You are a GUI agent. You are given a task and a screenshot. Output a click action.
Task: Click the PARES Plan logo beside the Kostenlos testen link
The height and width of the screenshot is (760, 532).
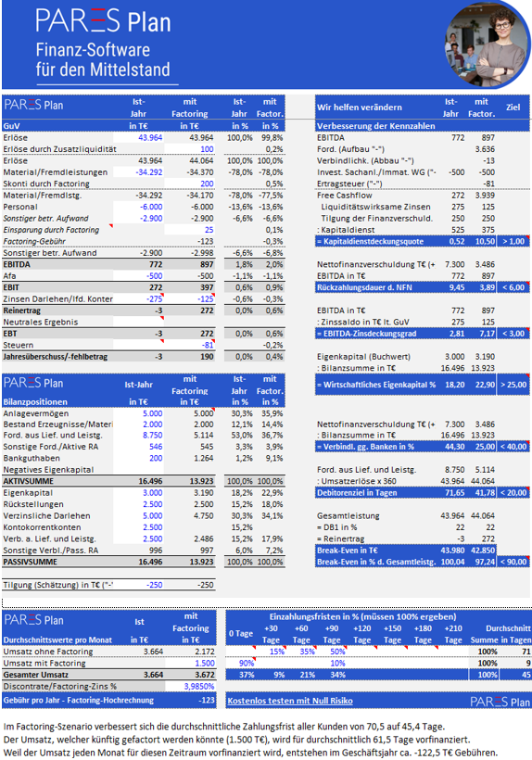coord(500,702)
